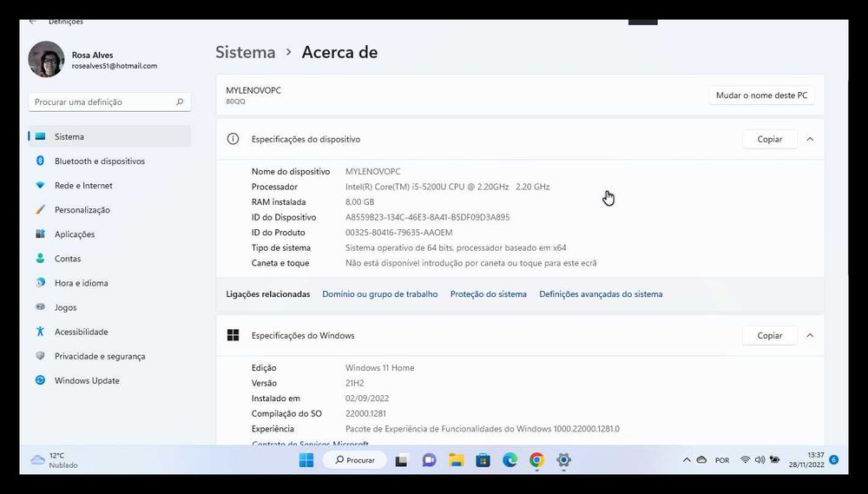Click the back arrow at the top left of Definições

coord(33,22)
